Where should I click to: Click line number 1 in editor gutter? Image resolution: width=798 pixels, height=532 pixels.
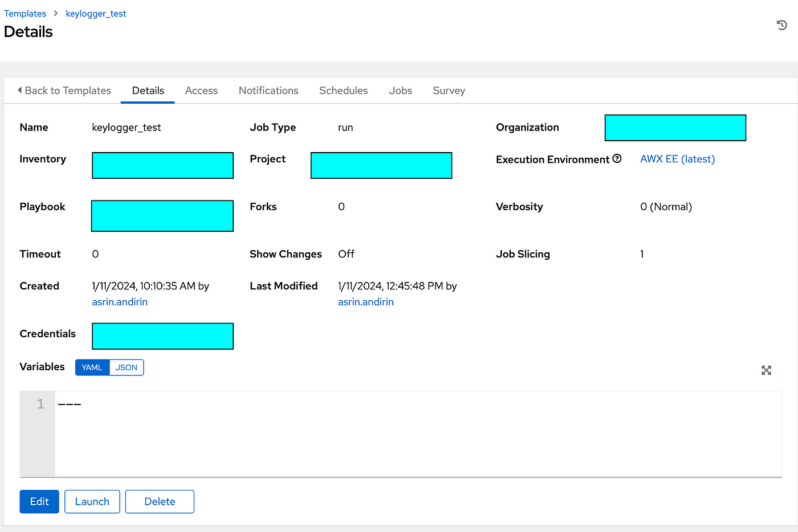coord(40,404)
